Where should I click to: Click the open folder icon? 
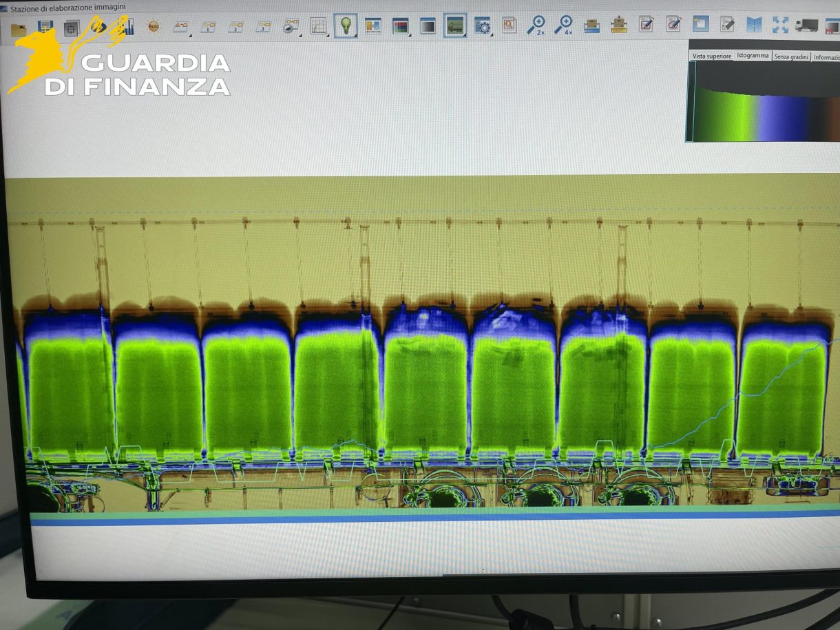(19, 28)
